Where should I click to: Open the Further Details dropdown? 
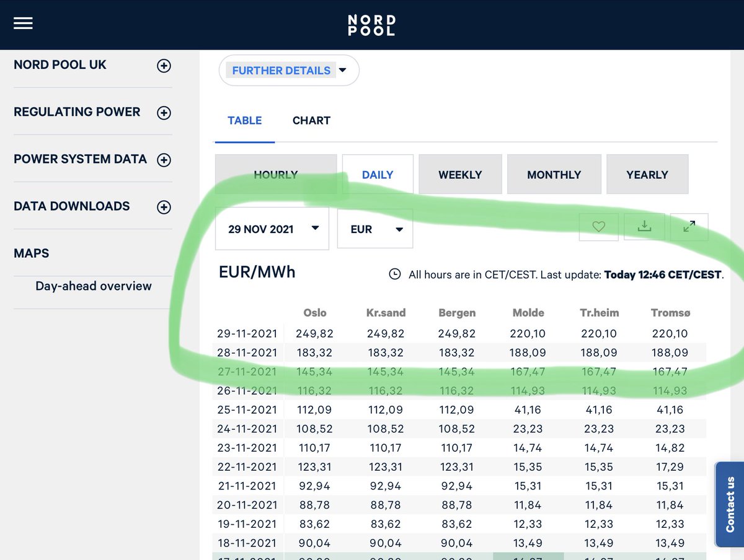coord(289,71)
